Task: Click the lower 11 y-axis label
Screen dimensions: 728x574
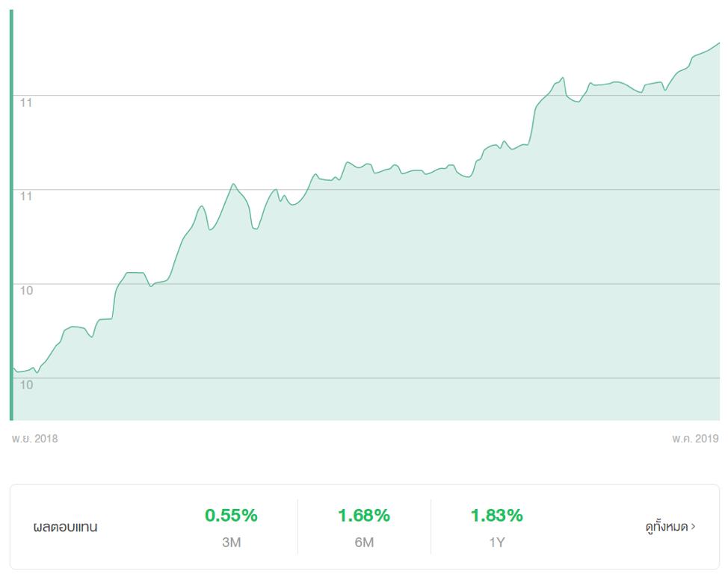Action: [26, 196]
